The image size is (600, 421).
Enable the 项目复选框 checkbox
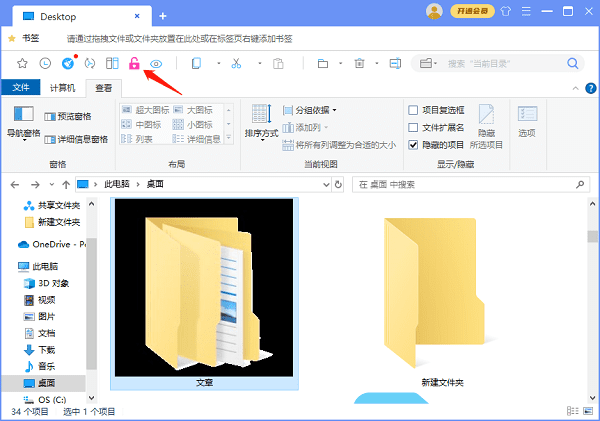413,109
